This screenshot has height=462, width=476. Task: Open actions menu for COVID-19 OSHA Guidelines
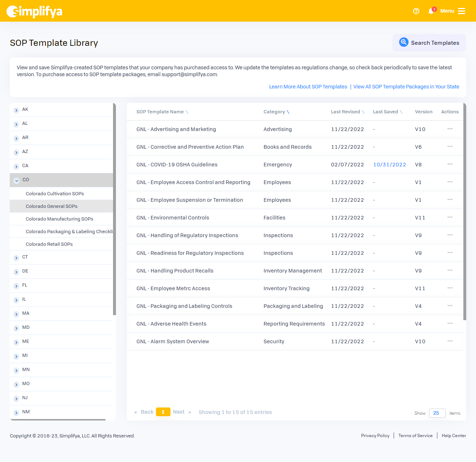point(450,164)
